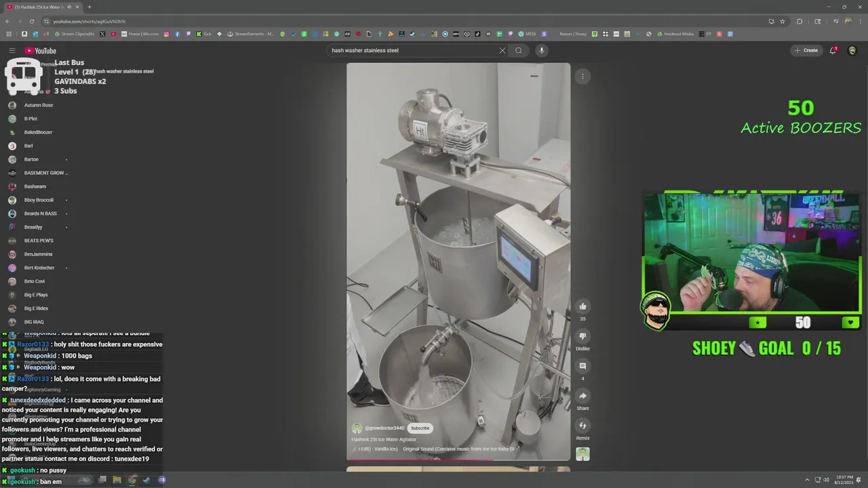Reload the page with refresh icon
868x488 pixels.
(31, 21)
